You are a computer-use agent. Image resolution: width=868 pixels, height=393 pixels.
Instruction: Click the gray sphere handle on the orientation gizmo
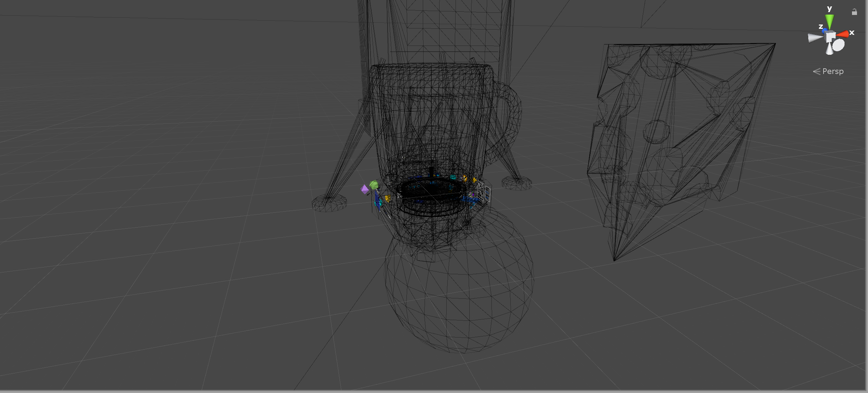pyautogui.click(x=838, y=45)
